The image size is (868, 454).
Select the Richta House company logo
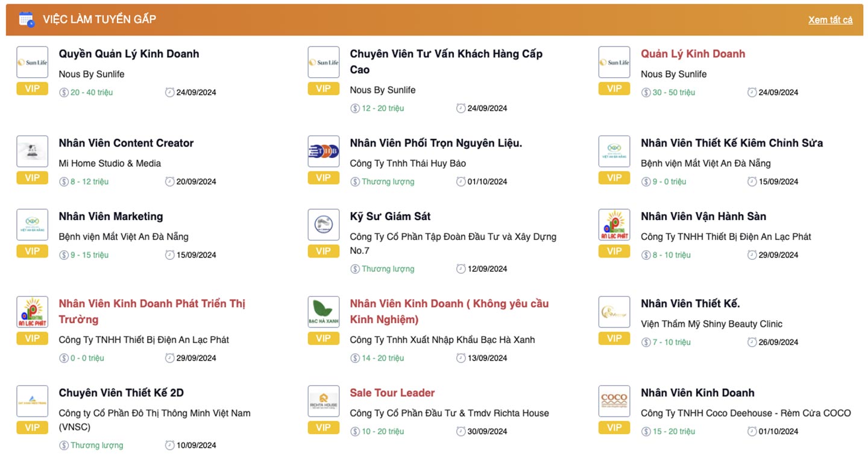coord(323,401)
